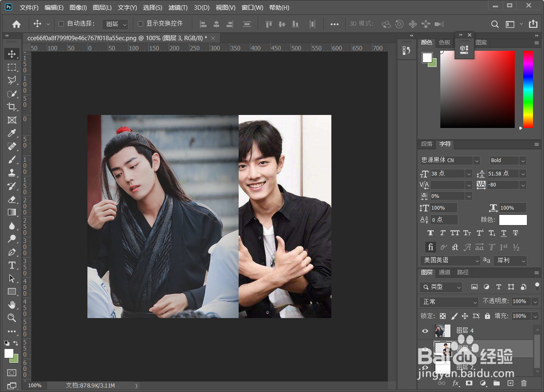Select the History Brush tool
The width and height of the screenshot is (544, 392).
pyautogui.click(x=12, y=186)
